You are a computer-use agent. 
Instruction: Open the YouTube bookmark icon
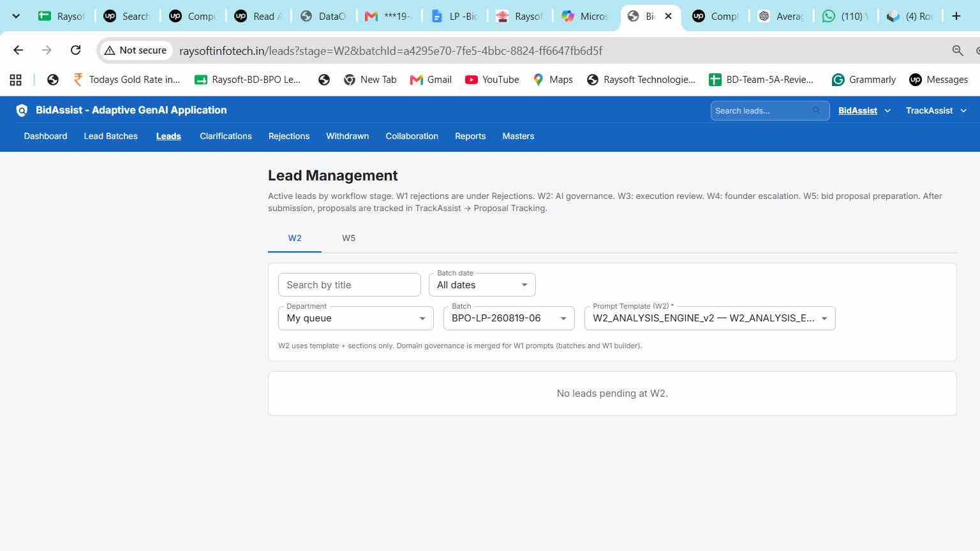471,80
